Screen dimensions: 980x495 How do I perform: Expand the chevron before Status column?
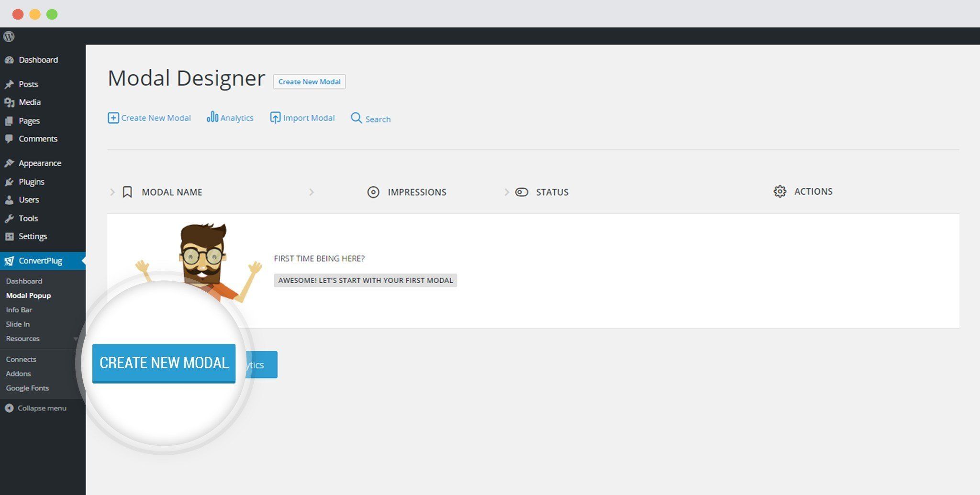[x=507, y=192]
